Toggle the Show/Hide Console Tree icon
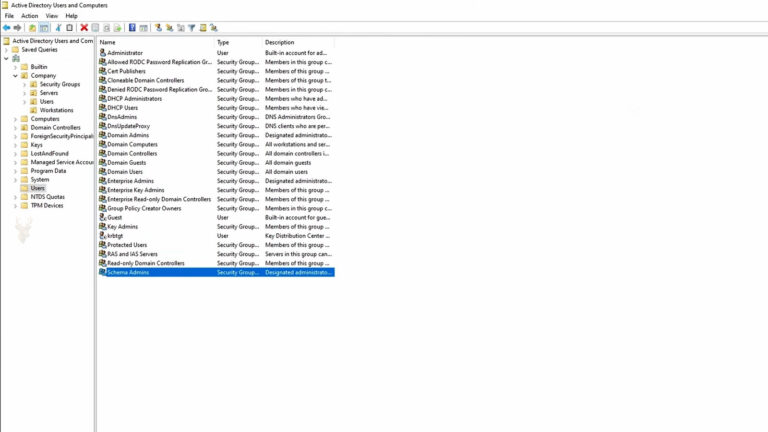The width and height of the screenshot is (768, 432). coord(44,28)
